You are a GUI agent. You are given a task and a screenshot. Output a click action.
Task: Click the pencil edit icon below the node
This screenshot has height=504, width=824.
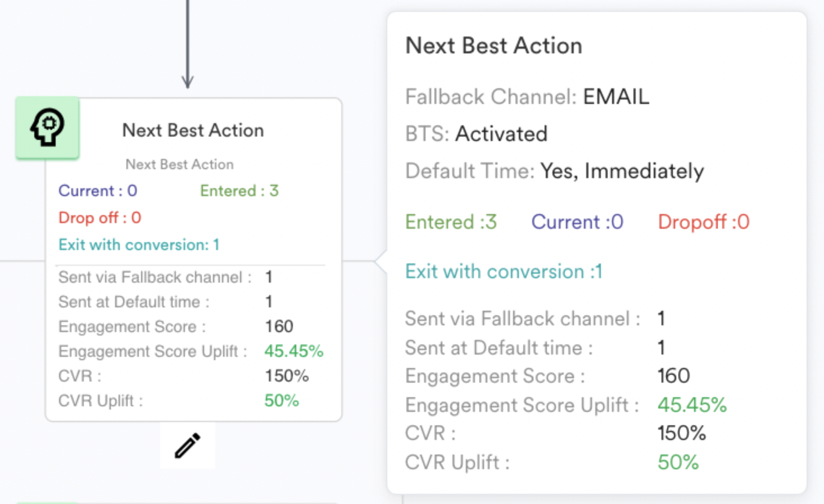point(187,446)
